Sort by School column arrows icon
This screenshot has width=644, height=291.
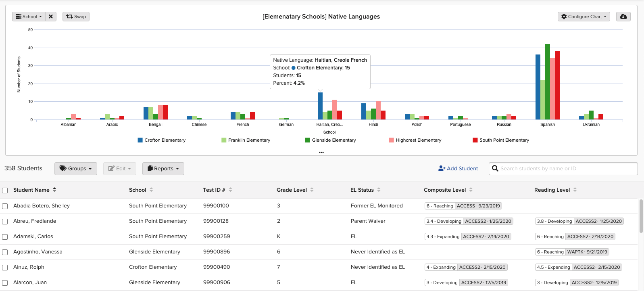(x=151, y=190)
